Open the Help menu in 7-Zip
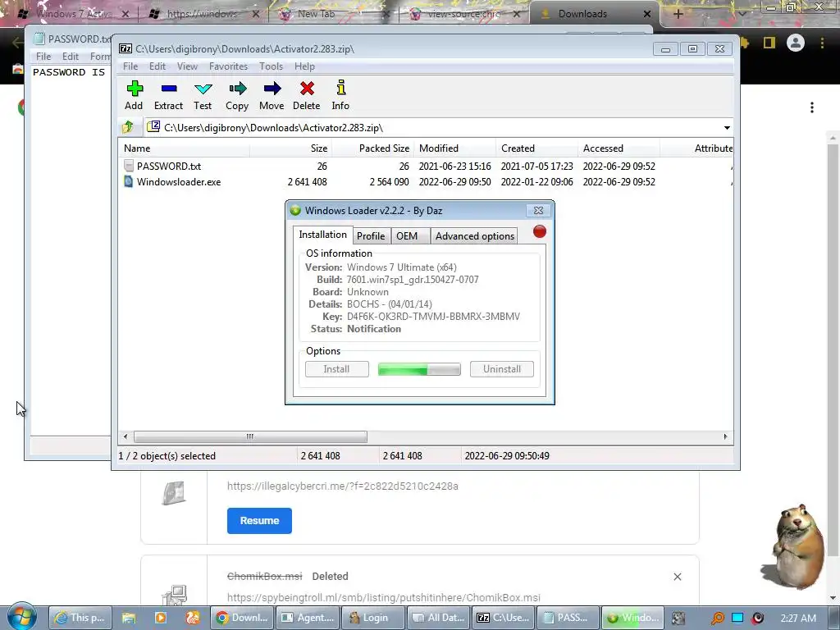 304,66
